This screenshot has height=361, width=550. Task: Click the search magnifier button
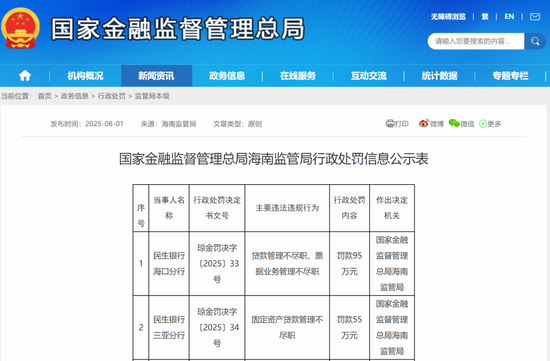coord(535,41)
